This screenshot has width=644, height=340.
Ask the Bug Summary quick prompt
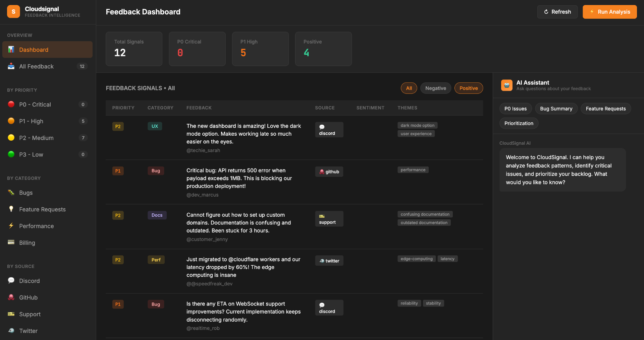[x=556, y=109]
